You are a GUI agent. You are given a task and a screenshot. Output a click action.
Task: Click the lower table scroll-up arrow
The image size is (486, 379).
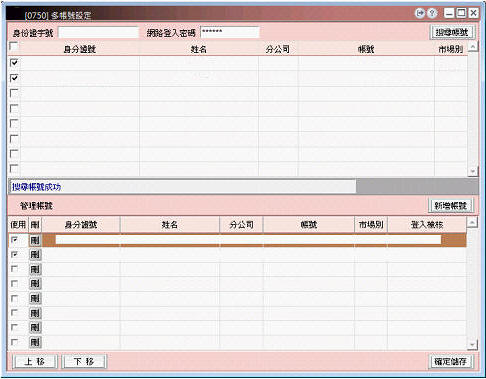[472, 223]
